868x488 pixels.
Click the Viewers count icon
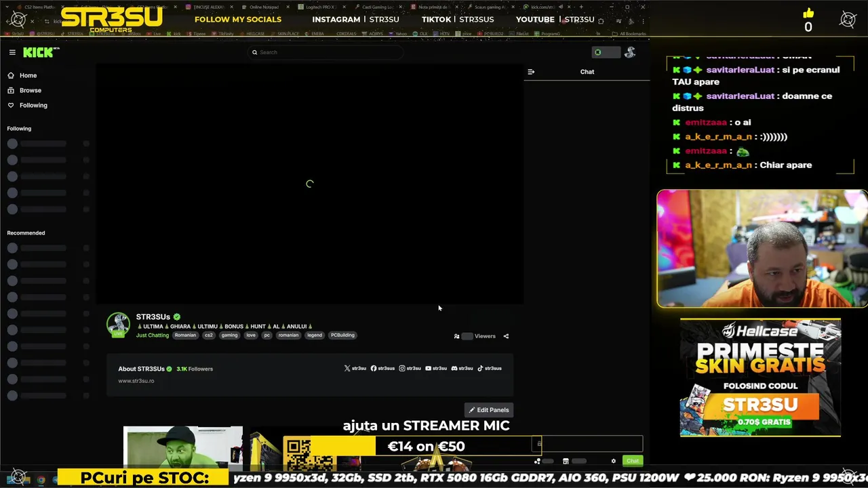tap(456, 336)
